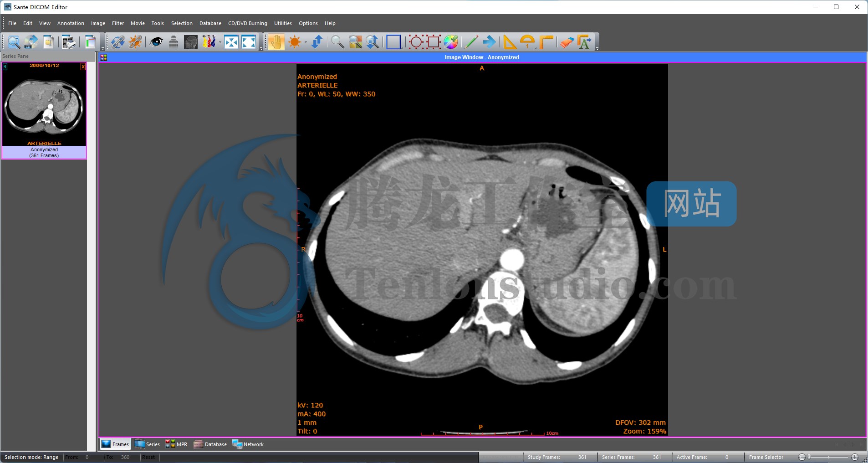The width and height of the screenshot is (868, 463).
Task: Select the eraser tool
Action: (567, 42)
